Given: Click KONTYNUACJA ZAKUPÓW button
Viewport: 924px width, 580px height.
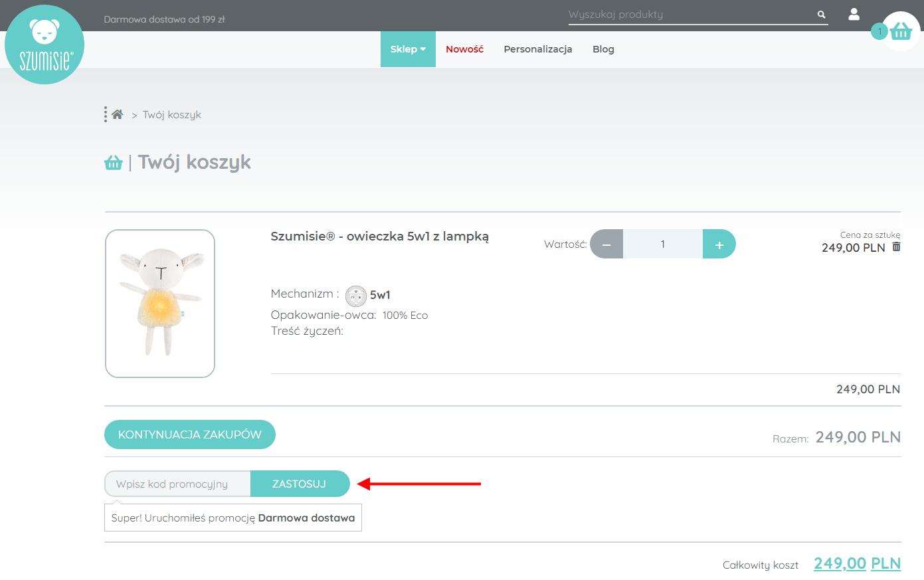Looking at the screenshot, I should point(190,435).
